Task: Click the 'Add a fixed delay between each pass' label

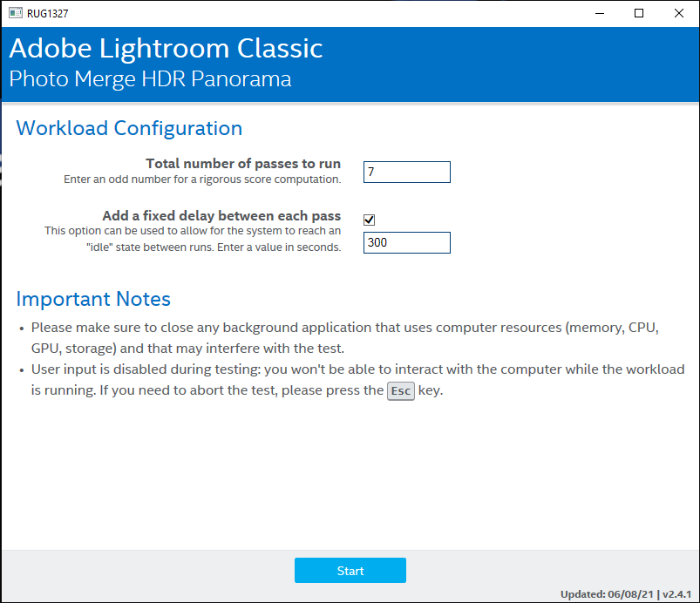Action: pyautogui.click(x=221, y=215)
